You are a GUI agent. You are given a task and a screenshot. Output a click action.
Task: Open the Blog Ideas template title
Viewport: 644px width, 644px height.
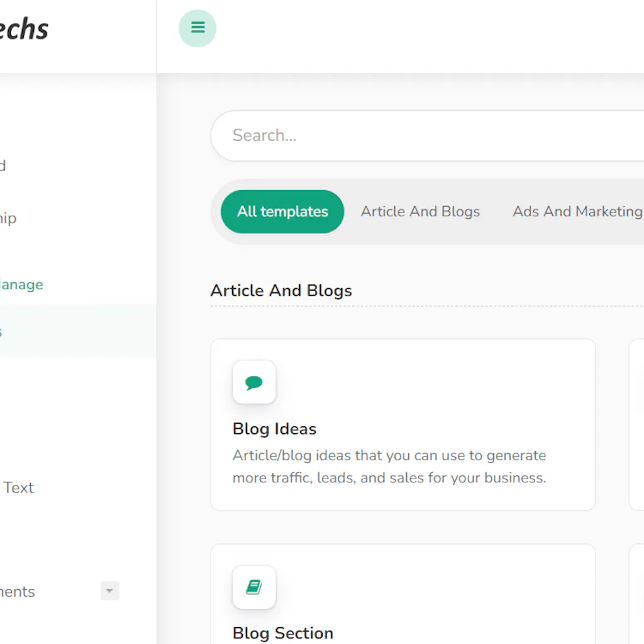(x=274, y=429)
